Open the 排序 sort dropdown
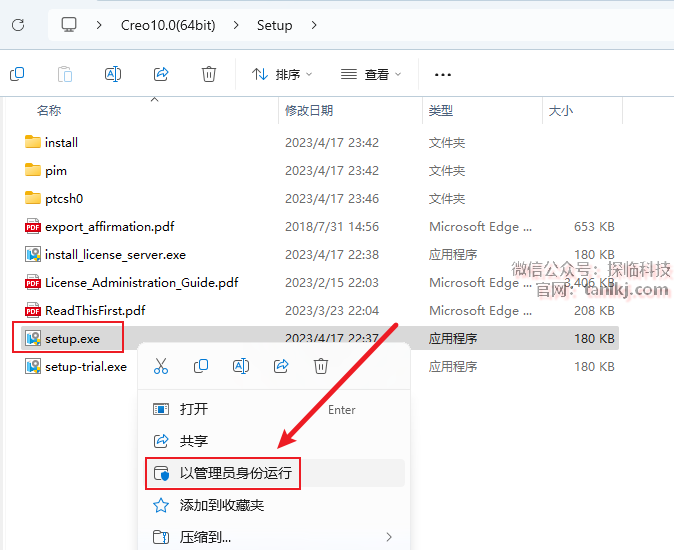Viewport: 674px width, 550px height. coord(282,74)
